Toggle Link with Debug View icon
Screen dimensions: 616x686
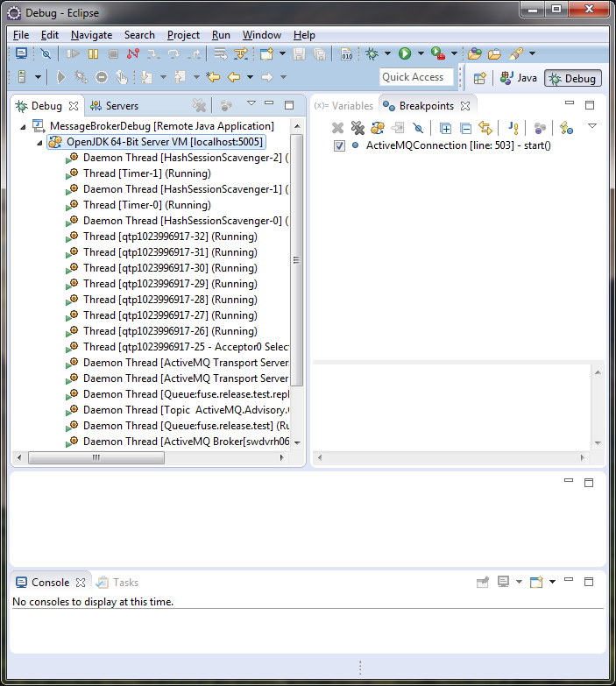click(x=485, y=128)
